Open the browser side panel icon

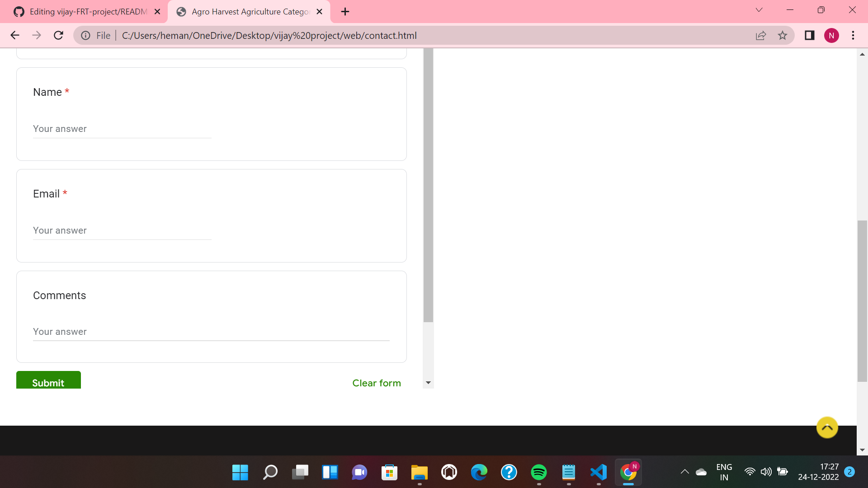click(809, 35)
